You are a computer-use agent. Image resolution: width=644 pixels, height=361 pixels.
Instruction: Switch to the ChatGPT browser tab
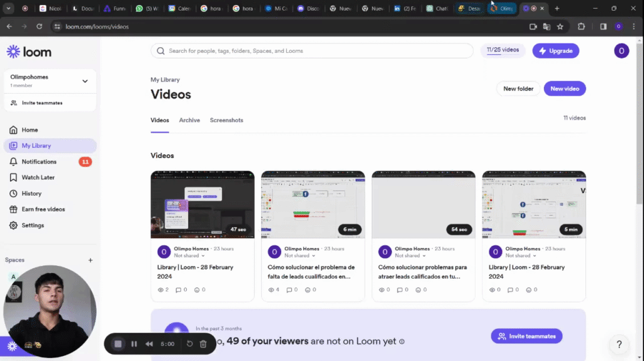[x=437, y=8]
